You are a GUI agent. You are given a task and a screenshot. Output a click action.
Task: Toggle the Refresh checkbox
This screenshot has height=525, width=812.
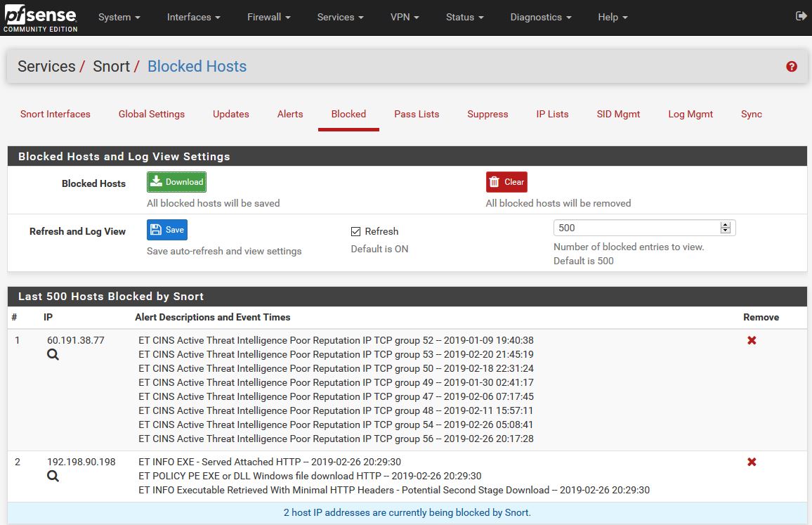click(x=355, y=232)
